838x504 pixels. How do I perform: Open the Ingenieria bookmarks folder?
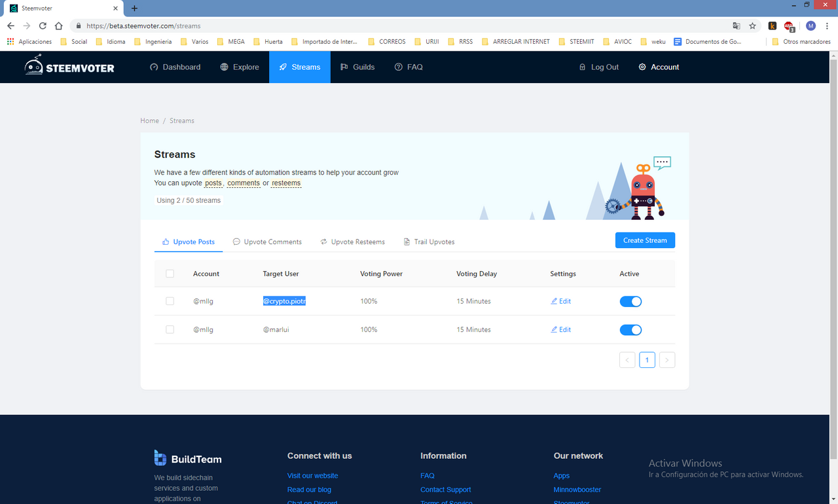153,41
